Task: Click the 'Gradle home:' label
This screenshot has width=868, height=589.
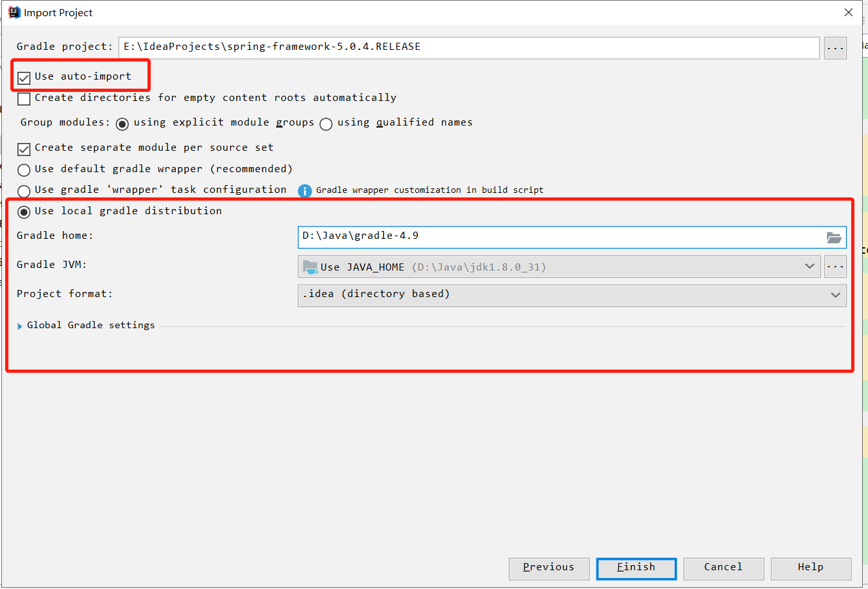Action: pos(55,236)
